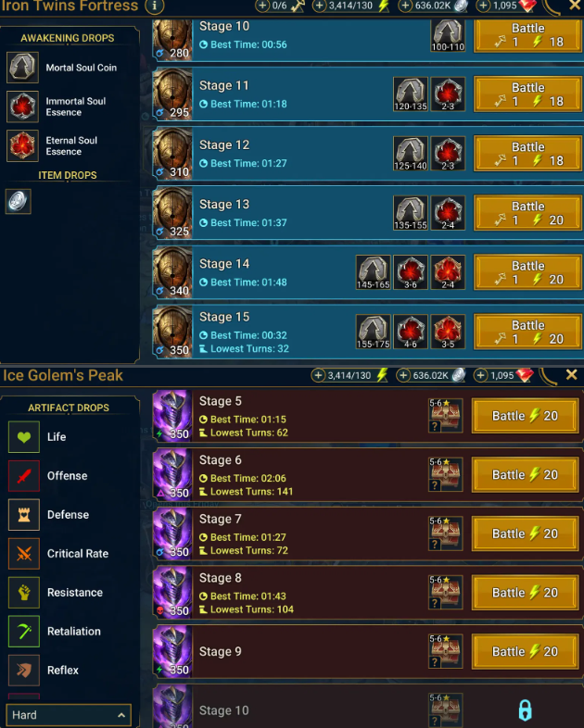
Task: Click the silver item drop icon
Action: 19,202
